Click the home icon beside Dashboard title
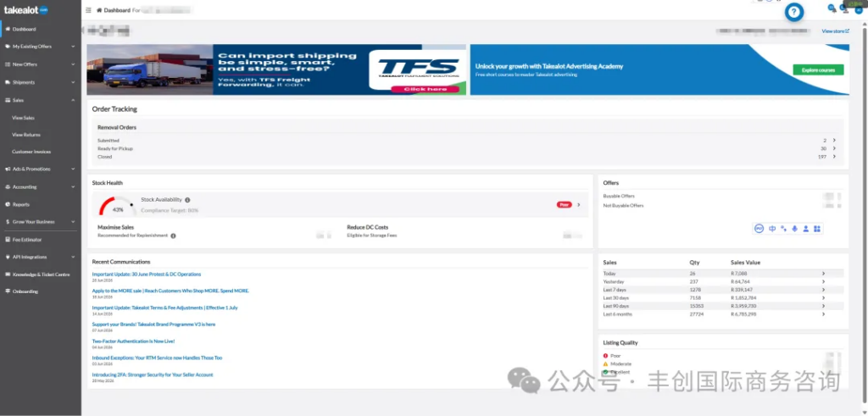Screen dimensions: 868x416 coord(99,10)
